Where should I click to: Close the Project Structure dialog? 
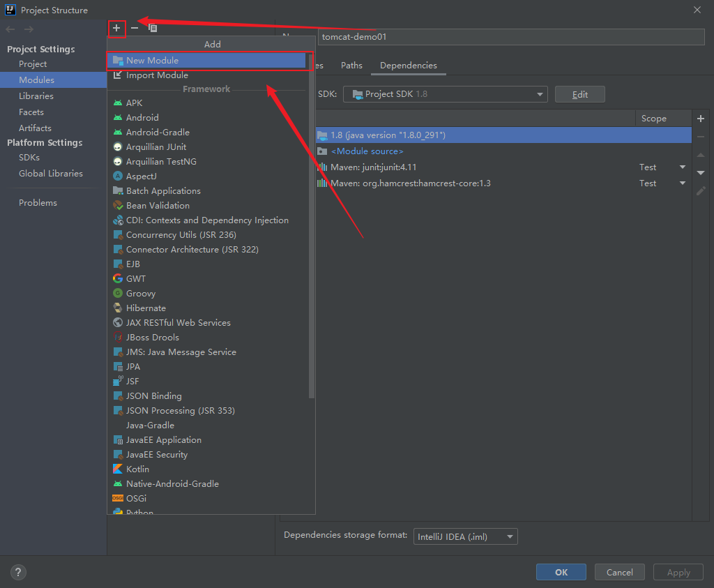point(697,10)
